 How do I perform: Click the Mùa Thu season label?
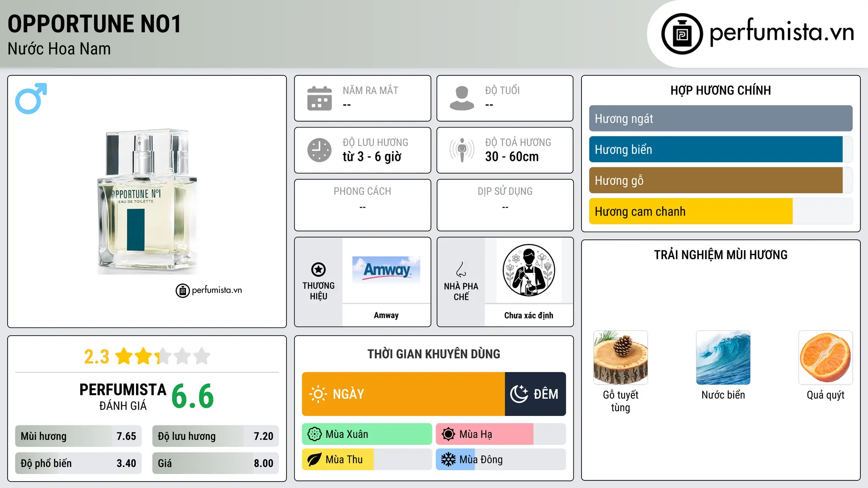[x=344, y=460]
